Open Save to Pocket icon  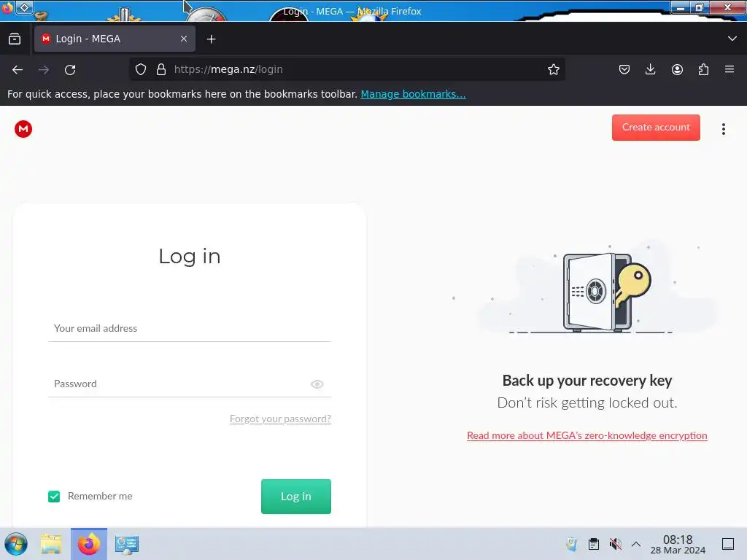pyautogui.click(x=624, y=69)
